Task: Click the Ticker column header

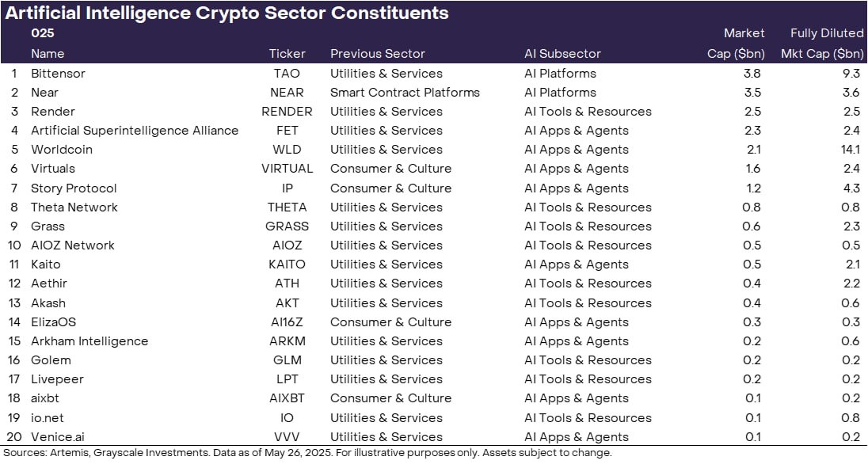Action: [x=287, y=54]
